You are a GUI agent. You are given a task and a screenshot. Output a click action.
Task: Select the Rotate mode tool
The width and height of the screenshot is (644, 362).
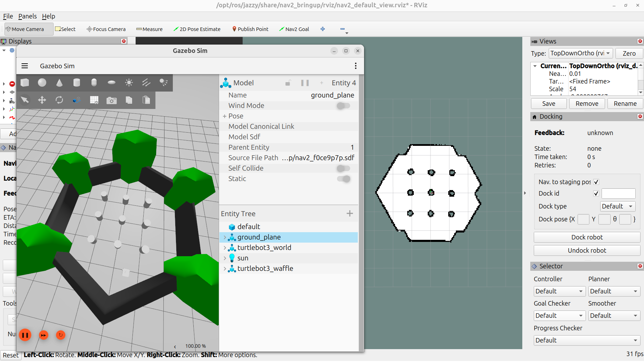(59, 100)
